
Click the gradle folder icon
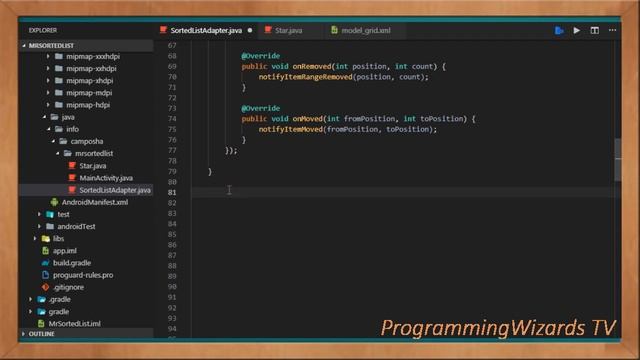pos(41,311)
